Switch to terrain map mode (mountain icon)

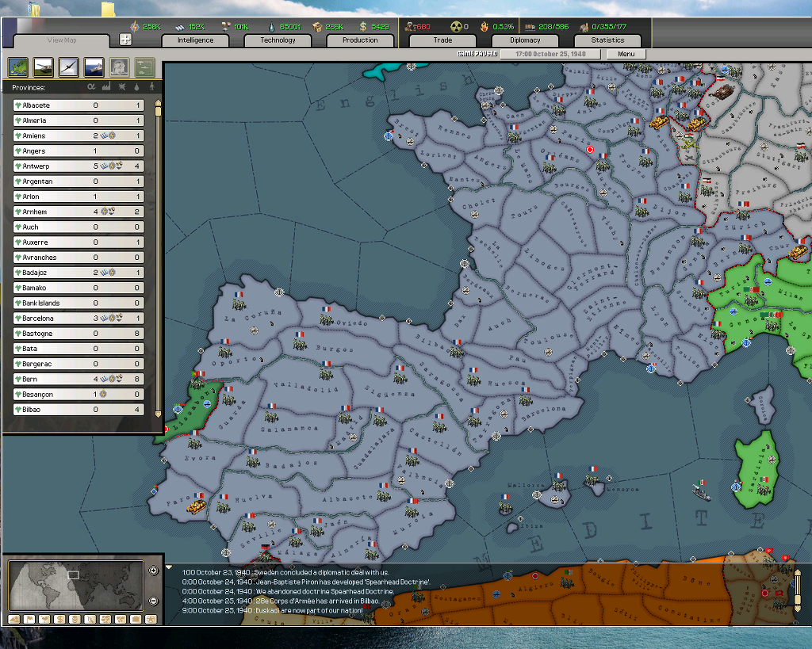tap(14, 619)
